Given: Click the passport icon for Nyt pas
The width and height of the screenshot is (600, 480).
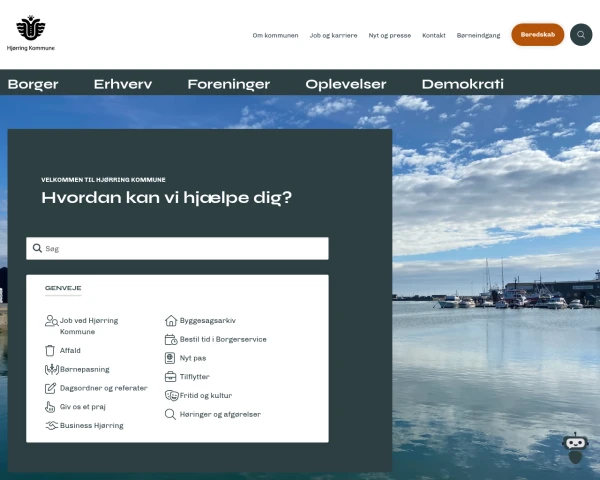Looking at the screenshot, I should tap(170, 358).
